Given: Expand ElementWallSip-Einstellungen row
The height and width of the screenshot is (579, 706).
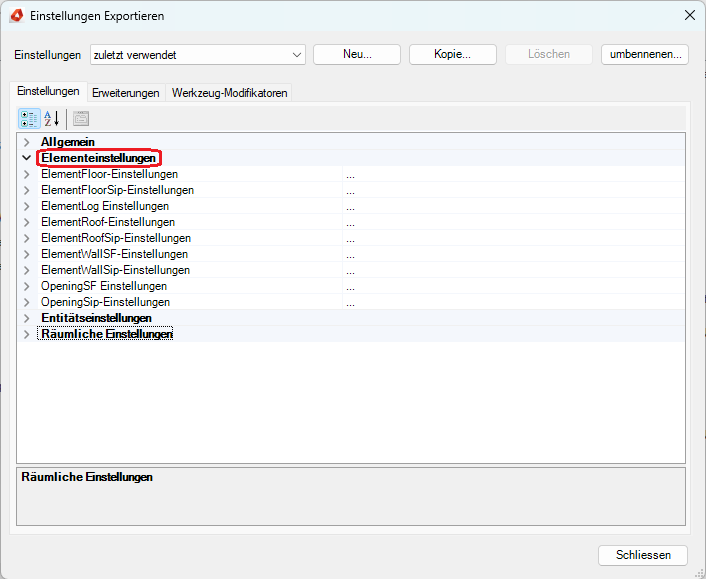Looking at the screenshot, I should pos(27,270).
